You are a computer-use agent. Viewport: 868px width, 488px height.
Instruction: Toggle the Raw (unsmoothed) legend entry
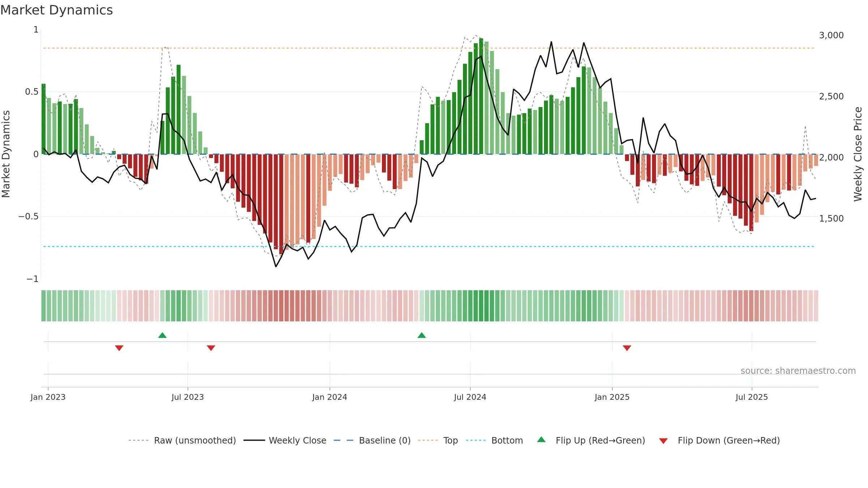pyautogui.click(x=182, y=440)
